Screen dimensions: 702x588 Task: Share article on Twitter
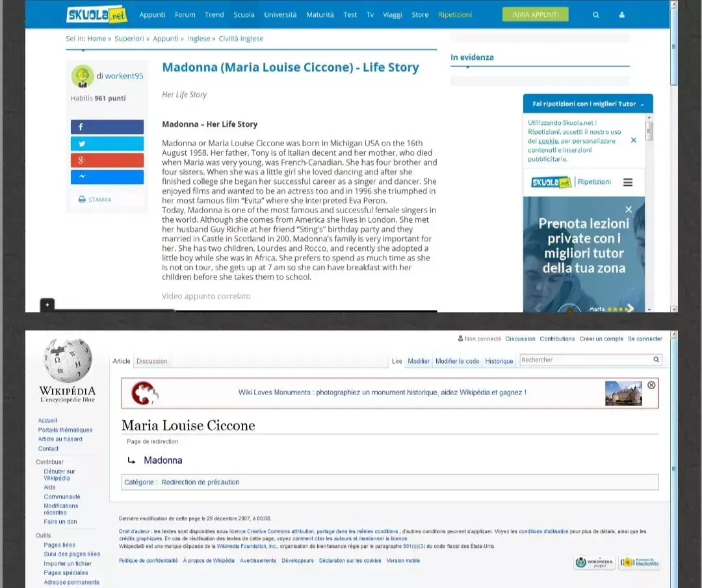pyautogui.click(x=107, y=144)
